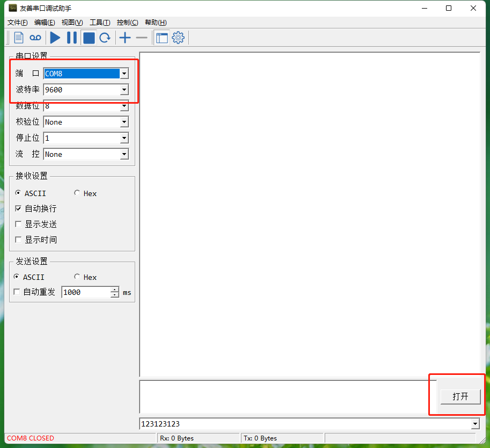
Task: Decrease resend interval with down arrow
Action: [115, 295]
